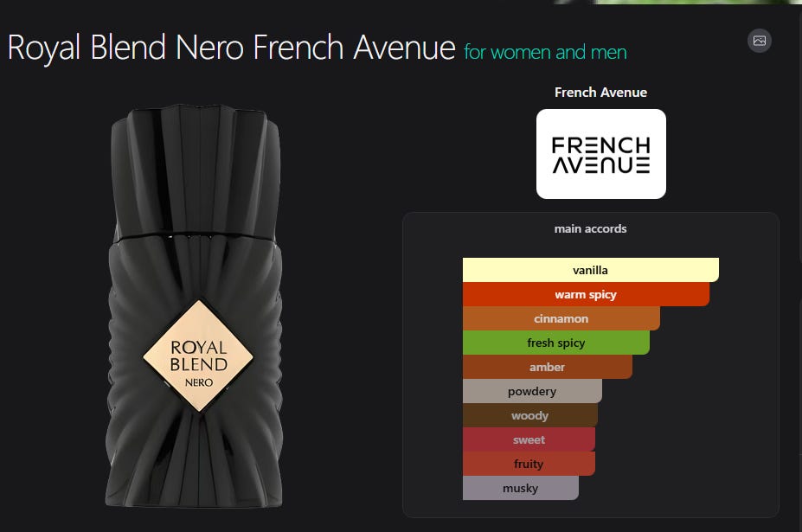Select the fruity accord bar

pos(529,464)
